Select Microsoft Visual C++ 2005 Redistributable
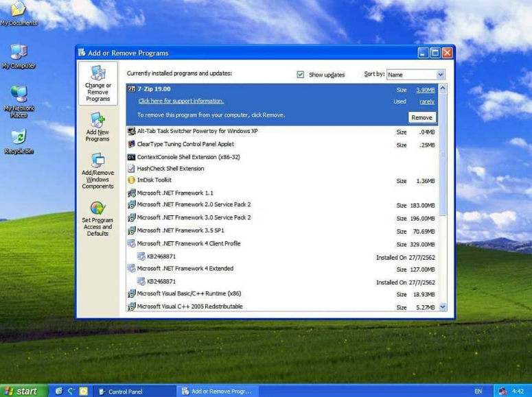The width and height of the screenshot is (532, 397). click(x=282, y=306)
